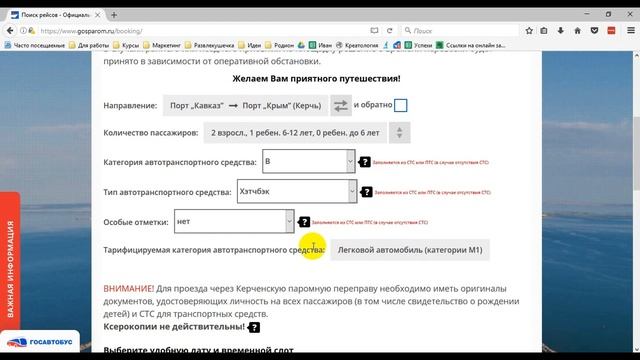Viewport: 640px width, 360px height.
Task: Open the 'Для работы' bookmarks folder
Action: [89, 45]
